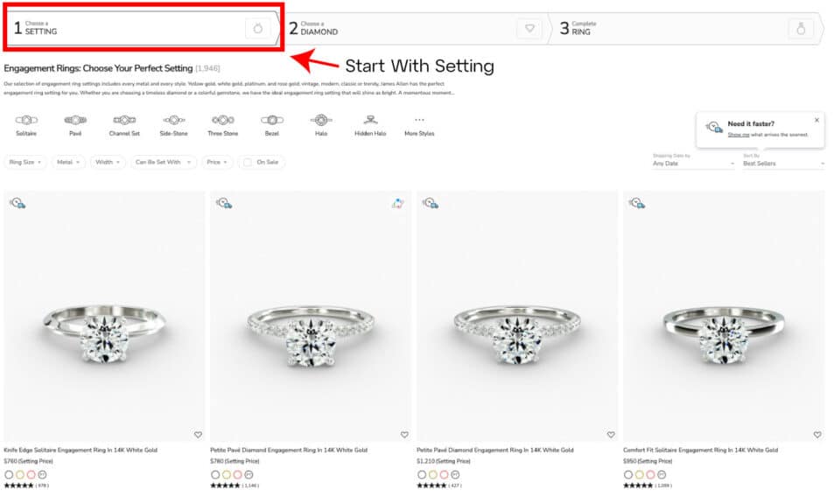Click the ring icon in step 1 Setting
Screen dimensions: 834x504
pos(256,29)
